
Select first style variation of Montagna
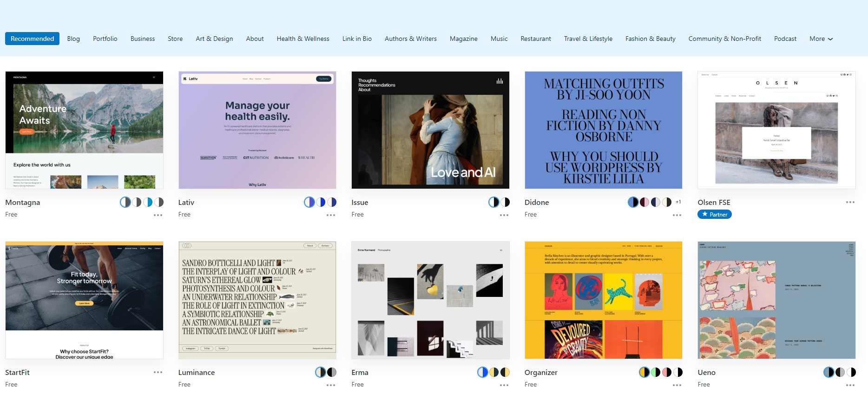125,202
